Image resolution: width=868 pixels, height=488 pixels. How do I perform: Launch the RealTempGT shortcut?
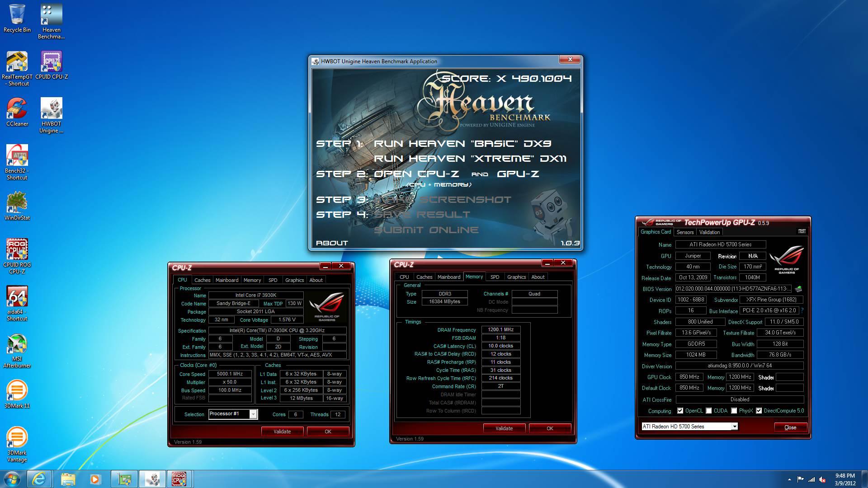(x=17, y=68)
